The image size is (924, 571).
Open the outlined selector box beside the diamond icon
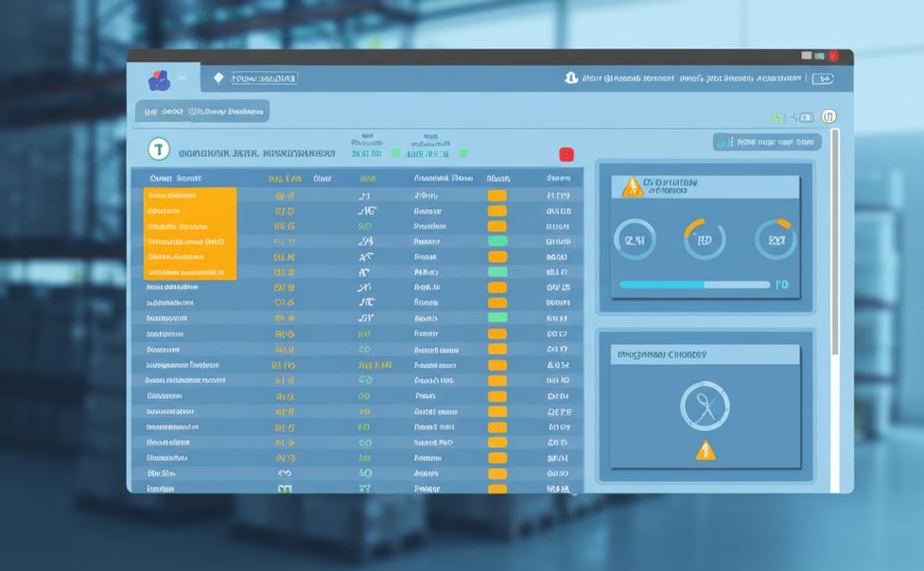pos(264,78)
